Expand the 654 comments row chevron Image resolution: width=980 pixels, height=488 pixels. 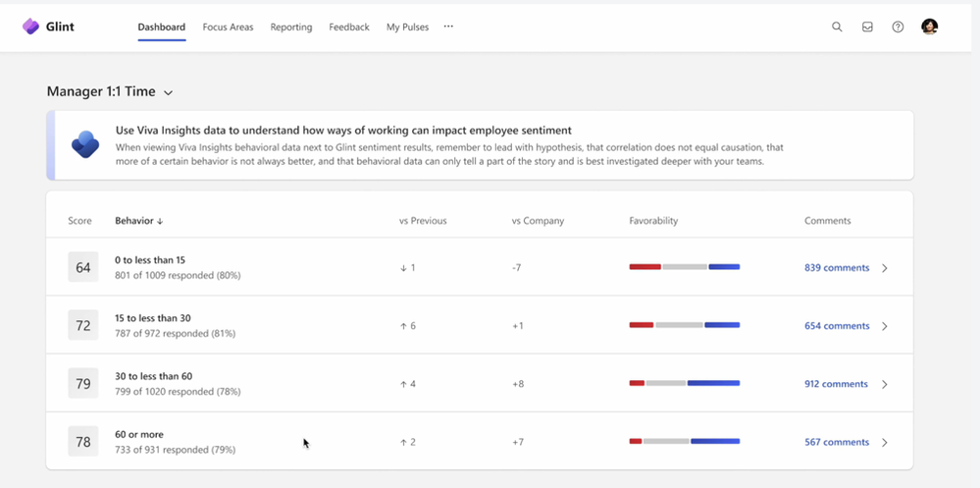click(885, 326)
